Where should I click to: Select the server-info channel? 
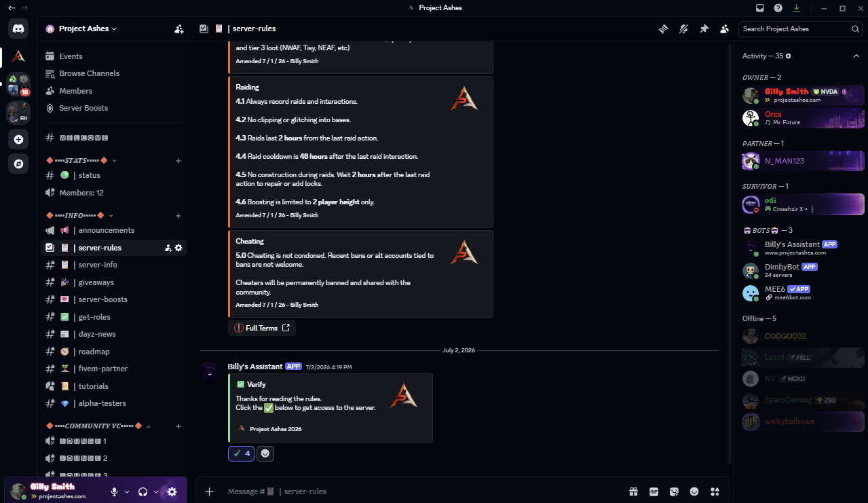pos(113,265)
